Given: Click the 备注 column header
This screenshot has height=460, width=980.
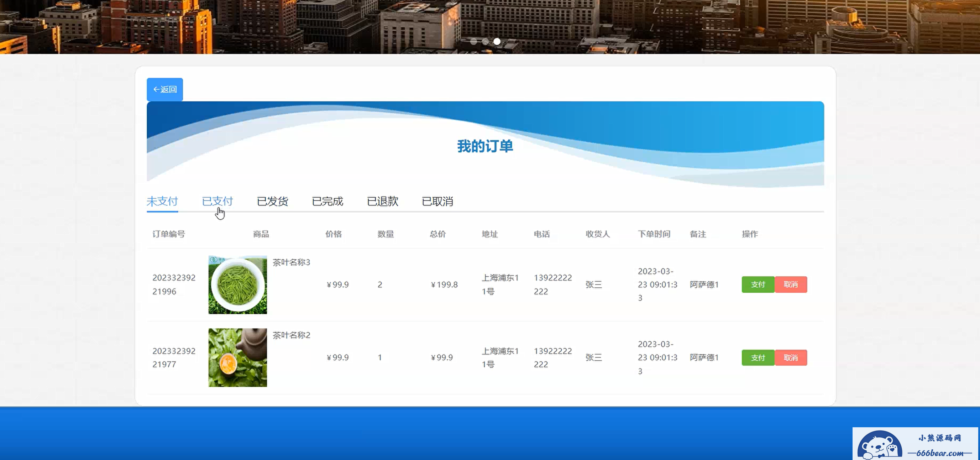Looking at the screenshot, I should (698, 234).
